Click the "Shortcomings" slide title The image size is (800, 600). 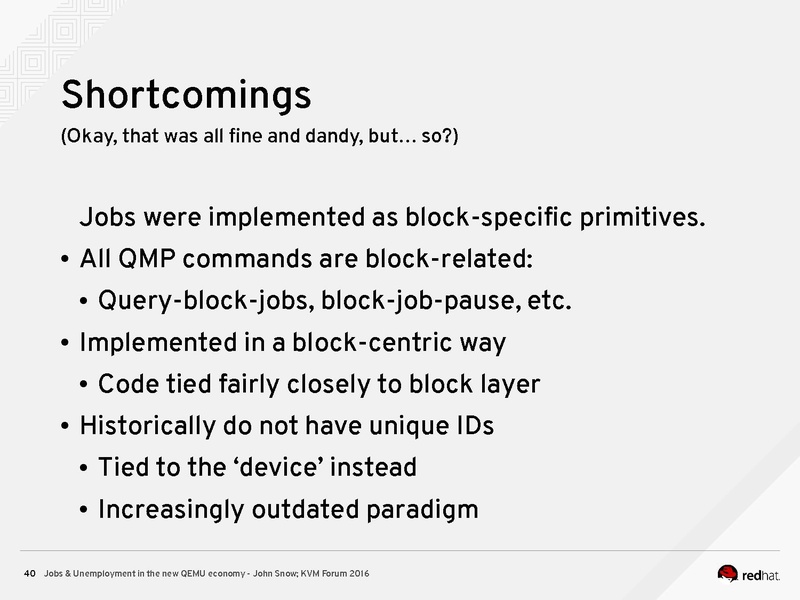coord(186,94)
